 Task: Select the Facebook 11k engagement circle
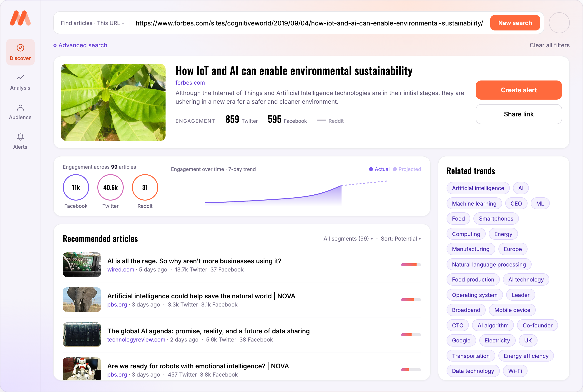(x=76, y=188)
